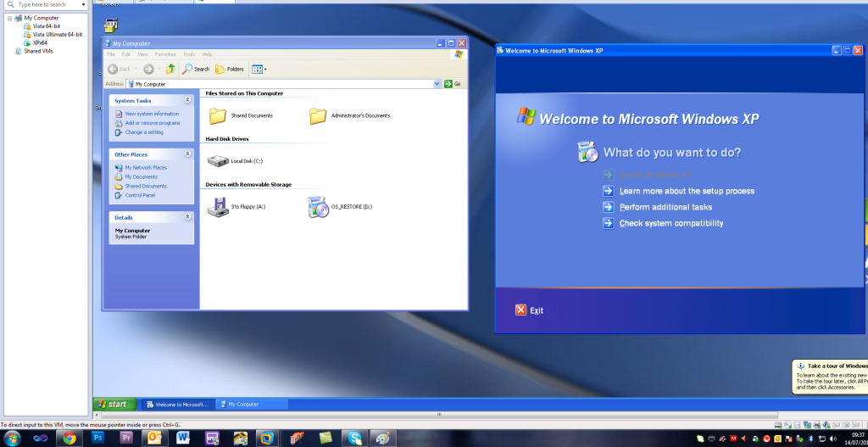
Task: Click Check system compatibility link
Action: [670, 223]
